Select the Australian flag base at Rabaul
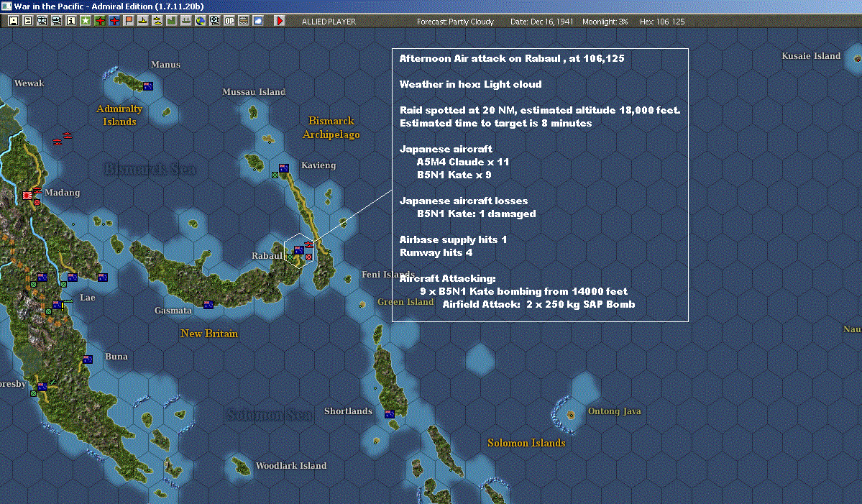The height and width of the screenshot is (504, 862). 298,250
